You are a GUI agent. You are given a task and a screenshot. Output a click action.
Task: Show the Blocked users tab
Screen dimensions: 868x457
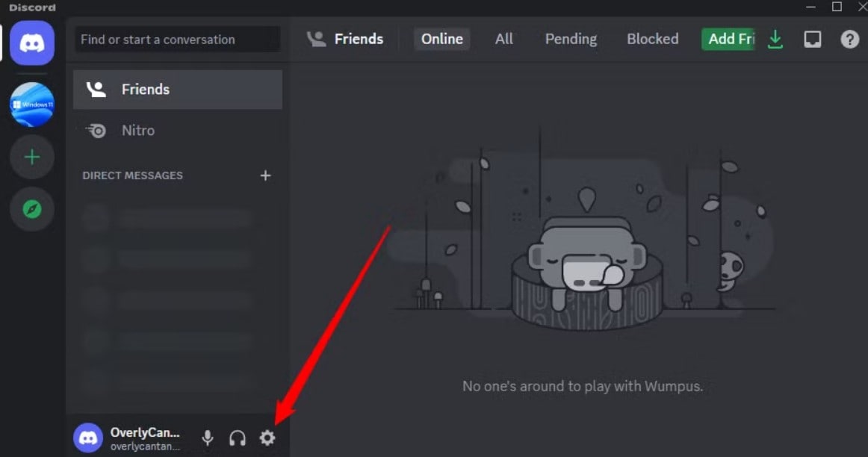[x=653, y=40]
